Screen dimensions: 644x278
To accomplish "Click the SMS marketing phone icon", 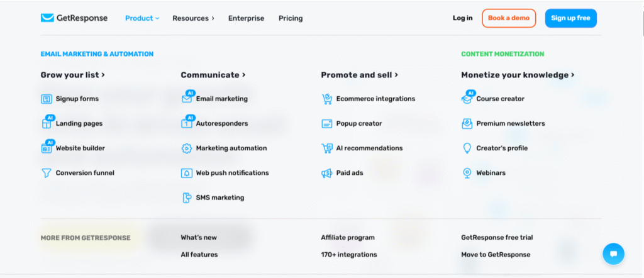I will pos(186,197).
